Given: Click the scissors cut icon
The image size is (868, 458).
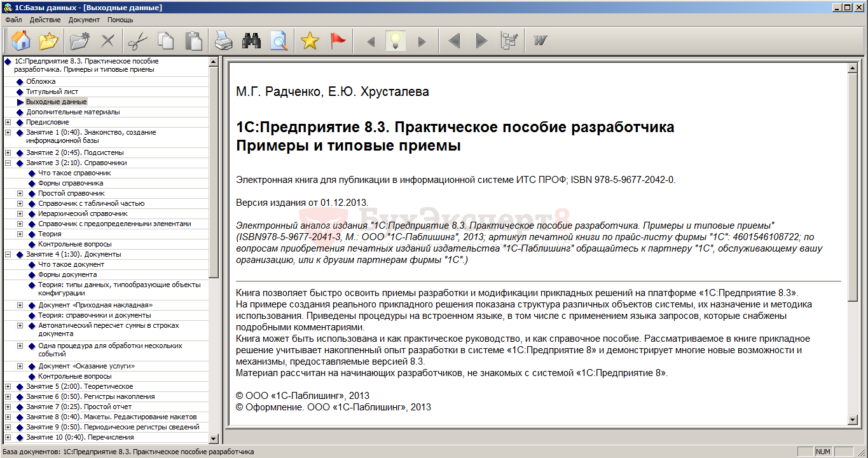Looking at the screenshot, I should (x=137, y=41).
